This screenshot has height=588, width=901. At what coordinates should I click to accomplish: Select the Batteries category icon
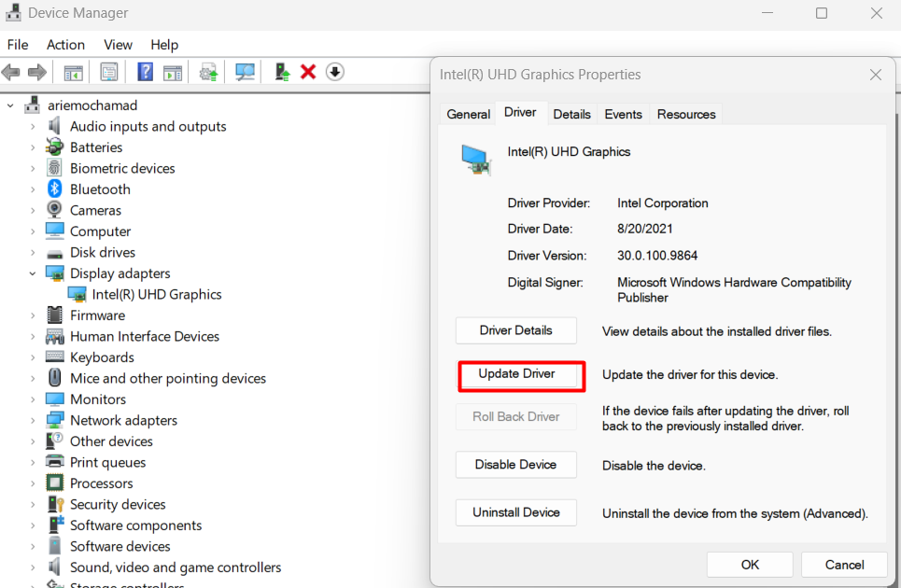point(54,147)
